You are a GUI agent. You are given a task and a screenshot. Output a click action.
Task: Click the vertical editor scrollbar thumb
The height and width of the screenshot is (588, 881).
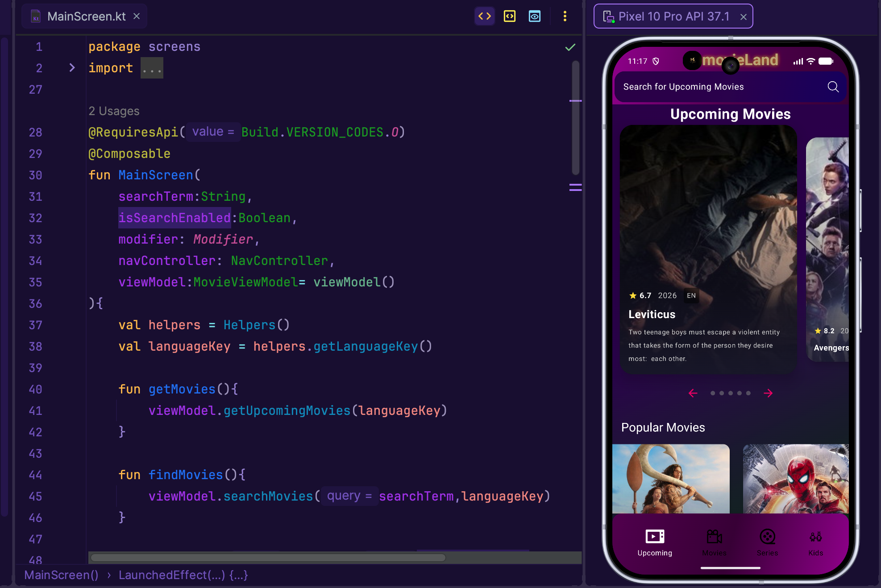click(x=576, y=118)
